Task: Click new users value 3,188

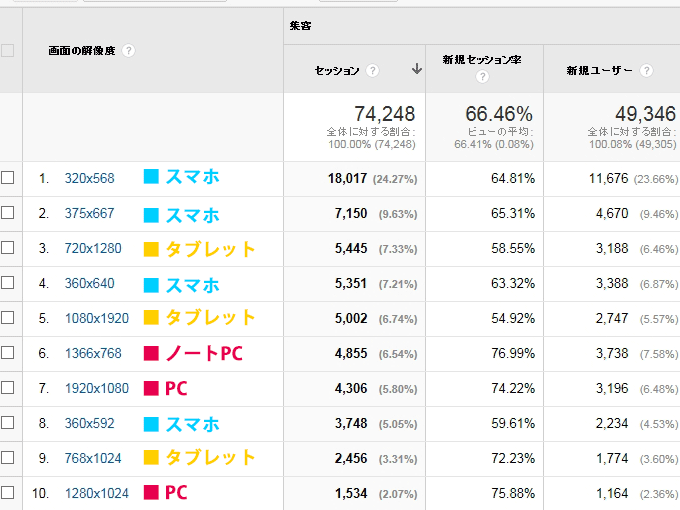Action: pos(612,248)
